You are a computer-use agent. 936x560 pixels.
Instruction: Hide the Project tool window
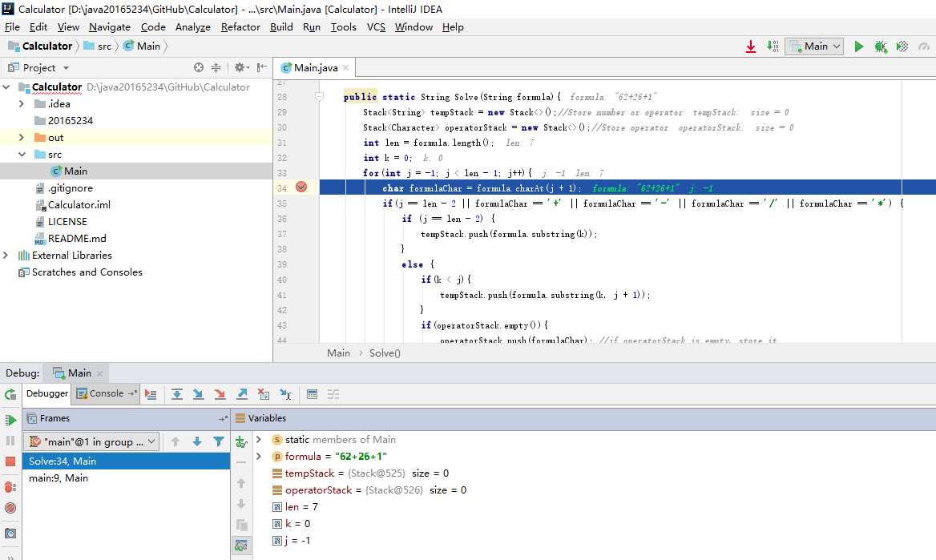click(261, 67)
